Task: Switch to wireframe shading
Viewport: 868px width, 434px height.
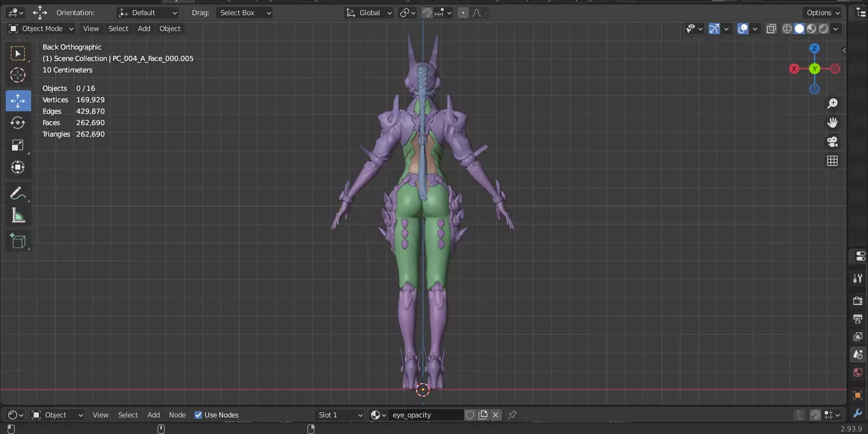Action: pos(787,29)
